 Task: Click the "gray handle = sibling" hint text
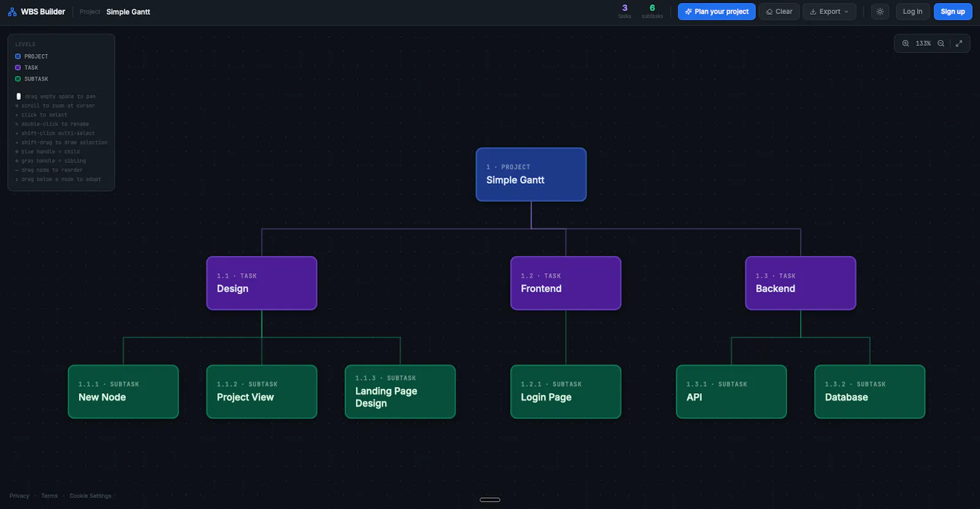54,161
